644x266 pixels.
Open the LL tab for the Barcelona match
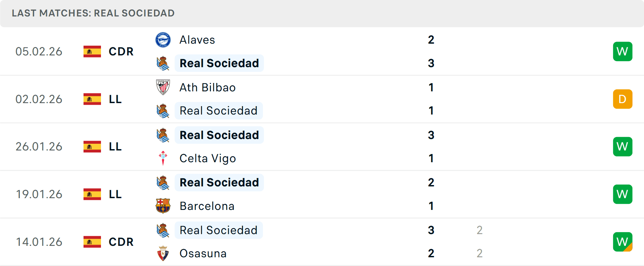115,194
